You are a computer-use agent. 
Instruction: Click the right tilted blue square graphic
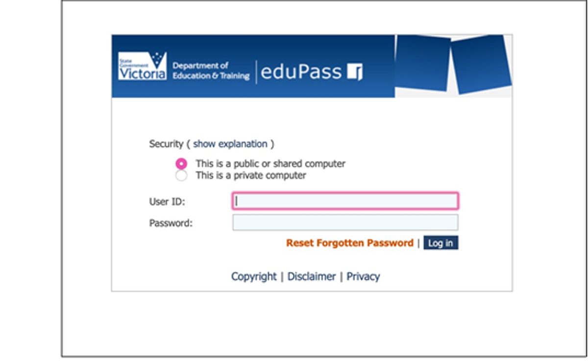[x=480, y=64]
